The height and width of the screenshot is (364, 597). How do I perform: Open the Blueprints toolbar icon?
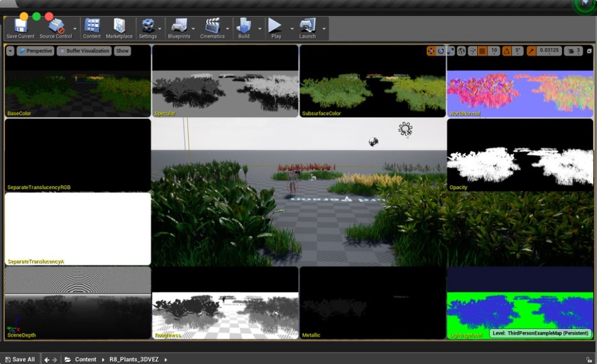tap(180, 25)
